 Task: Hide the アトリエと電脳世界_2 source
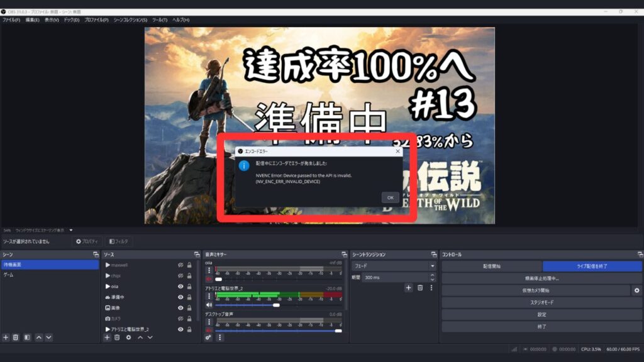click(180, 329)
